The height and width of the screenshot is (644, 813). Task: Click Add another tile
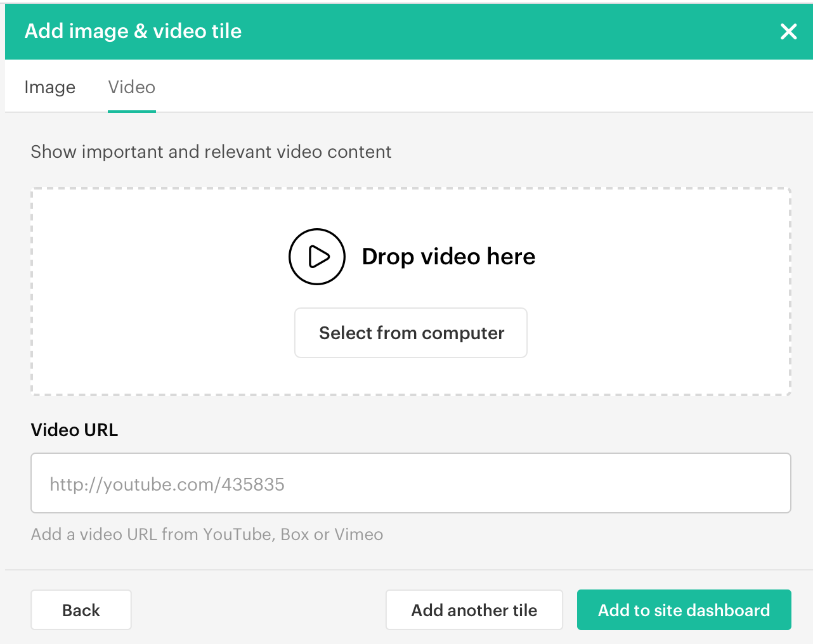pyautogui.click(x=474, y=610)
